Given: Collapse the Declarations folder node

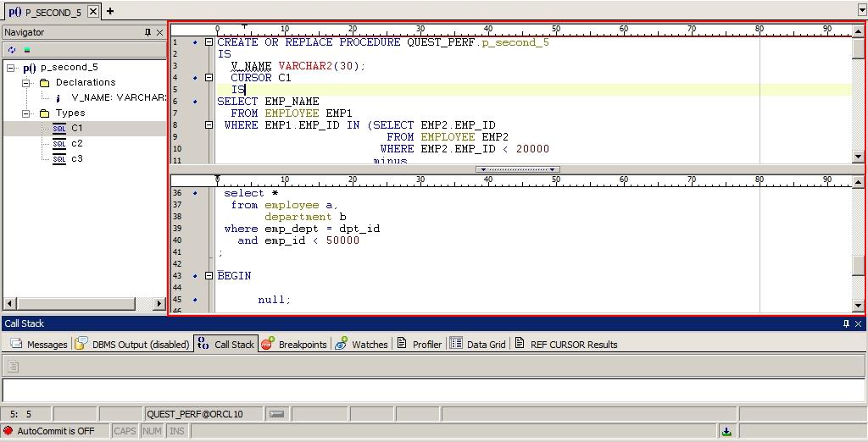Looking at the screenshot, I should point(27,83).
